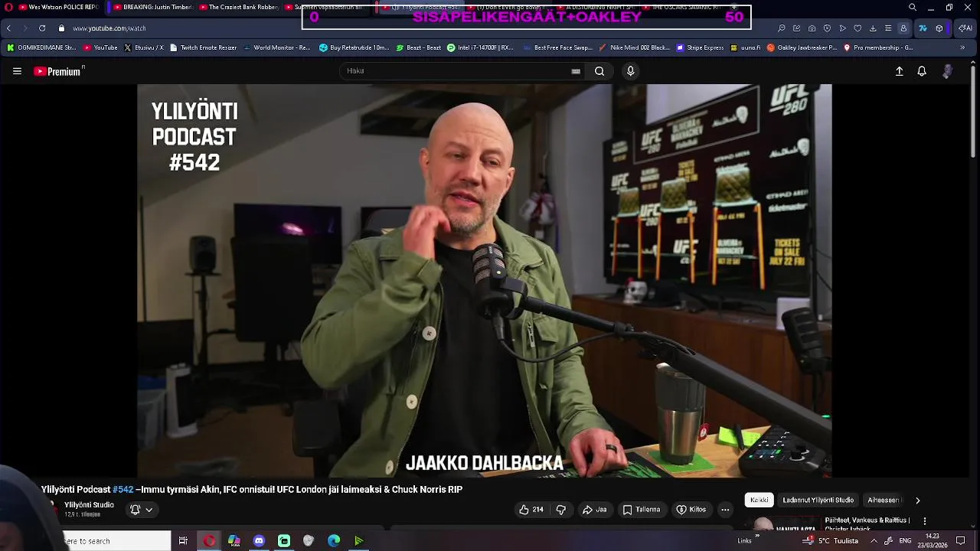This screenshot has height=551, width=980.
Task: Open the Ylilyönti Studio channel name
Action: coord(89,505)
